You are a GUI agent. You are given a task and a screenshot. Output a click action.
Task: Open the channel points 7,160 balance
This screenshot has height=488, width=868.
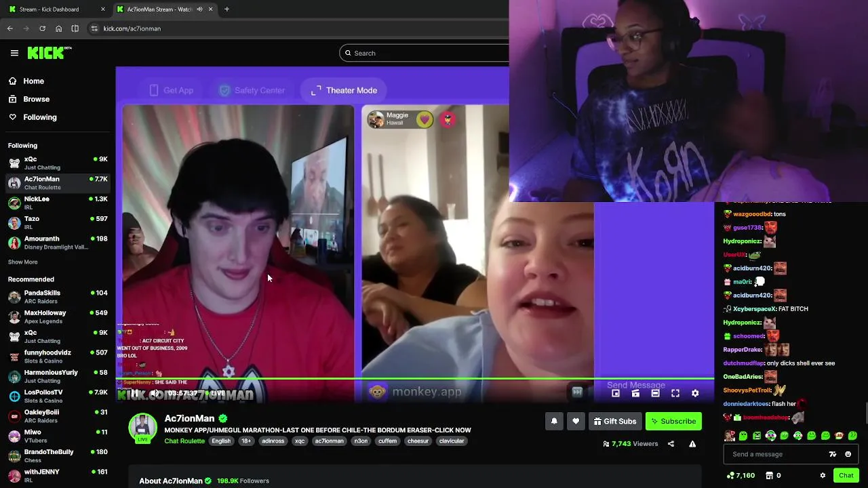[741, 475]
